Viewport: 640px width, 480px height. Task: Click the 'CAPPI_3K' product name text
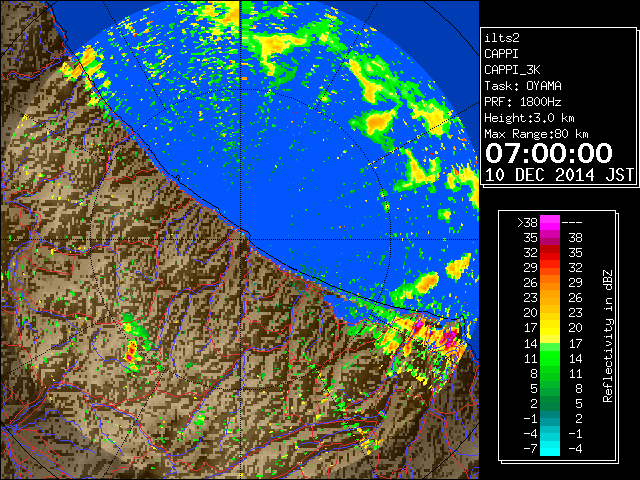tap(512, 70)
